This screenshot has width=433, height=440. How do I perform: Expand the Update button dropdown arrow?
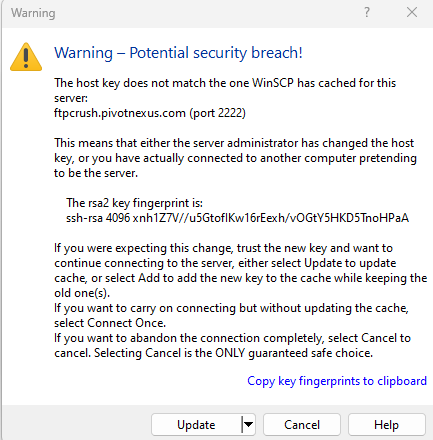248,425
